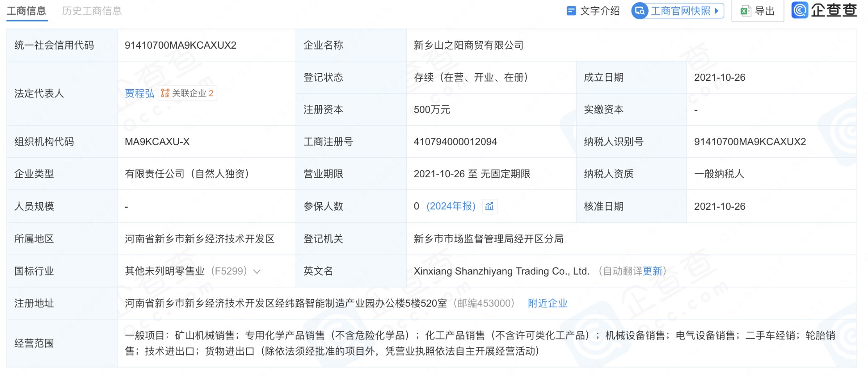Viewport: 868px width, 376px height.
Task: Select the 经营范围 business scope text
Action: click(x=480, y=343)
